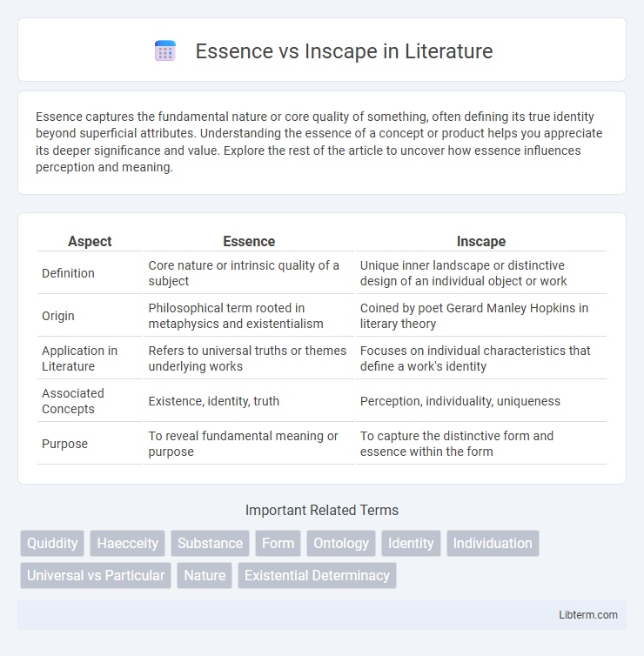The height and width of the screenshot is (656, 644).
Task: Open the Universal vs Particular tag
Action: click(x=96, y=575)
